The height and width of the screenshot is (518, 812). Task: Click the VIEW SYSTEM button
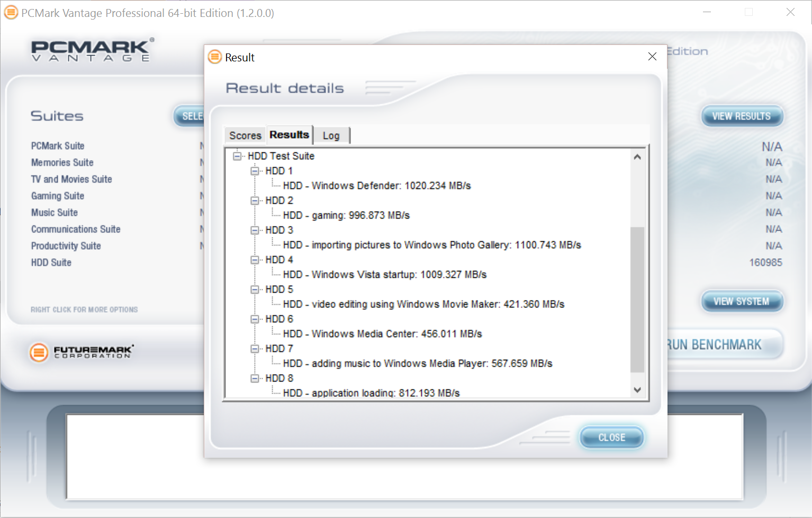[741, 302]
